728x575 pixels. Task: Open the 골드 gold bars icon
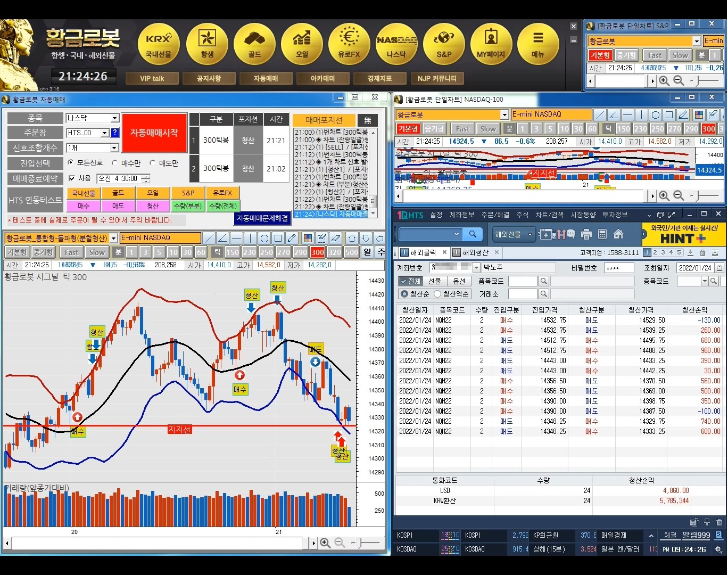coord(254,44)
